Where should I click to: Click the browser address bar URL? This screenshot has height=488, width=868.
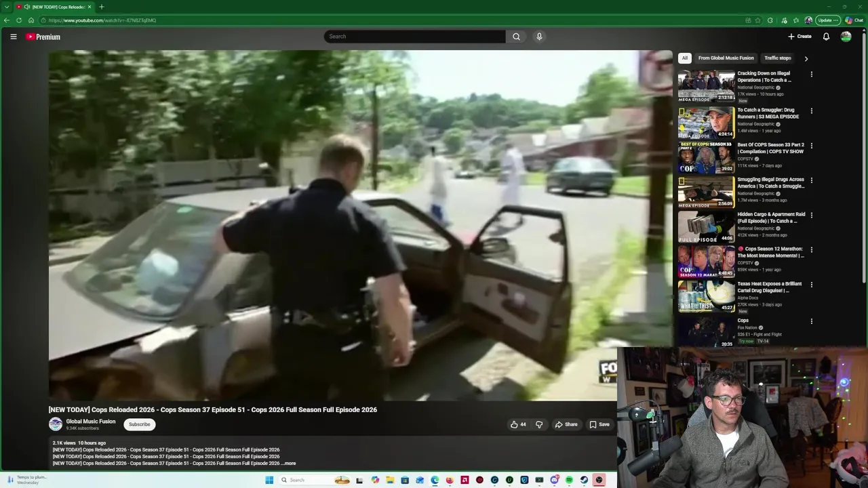102,20
